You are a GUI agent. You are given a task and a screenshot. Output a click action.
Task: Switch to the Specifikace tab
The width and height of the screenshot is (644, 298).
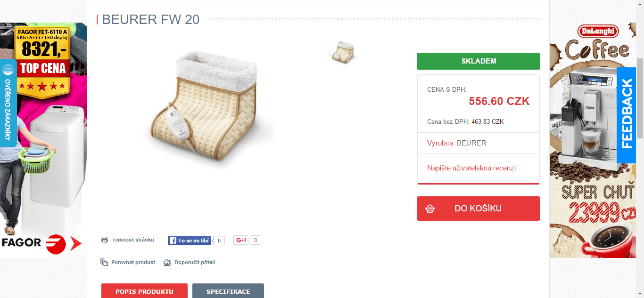228,291
